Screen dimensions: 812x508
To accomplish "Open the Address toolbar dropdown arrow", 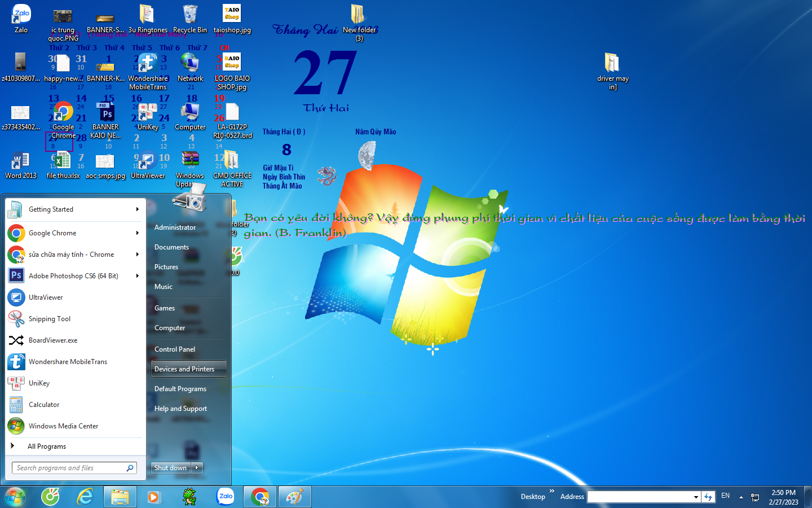I will pos(696,497).
